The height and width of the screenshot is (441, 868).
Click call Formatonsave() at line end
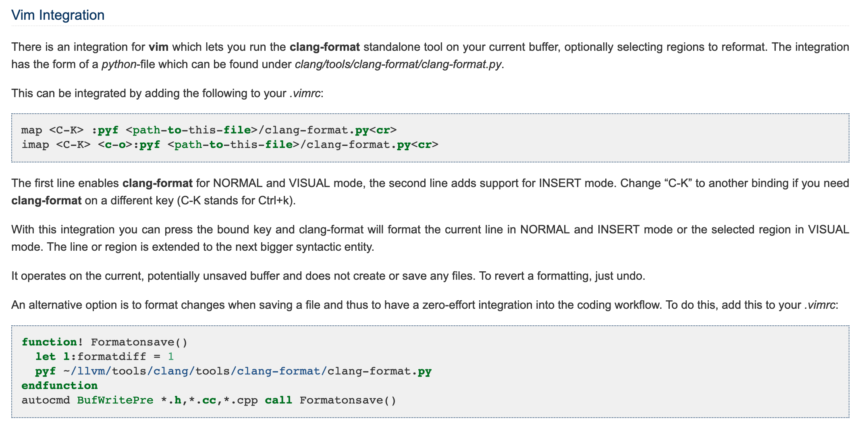(330, 400)
